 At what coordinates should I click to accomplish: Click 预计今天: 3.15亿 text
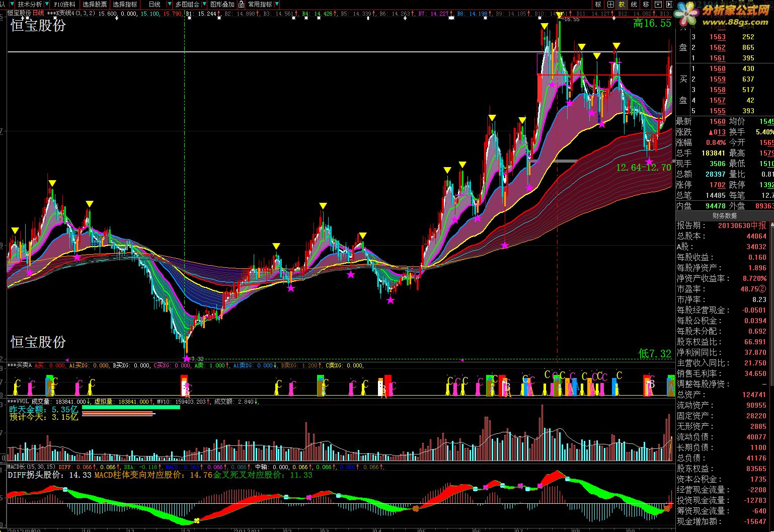pyautogui.click(x=44, y=417)
